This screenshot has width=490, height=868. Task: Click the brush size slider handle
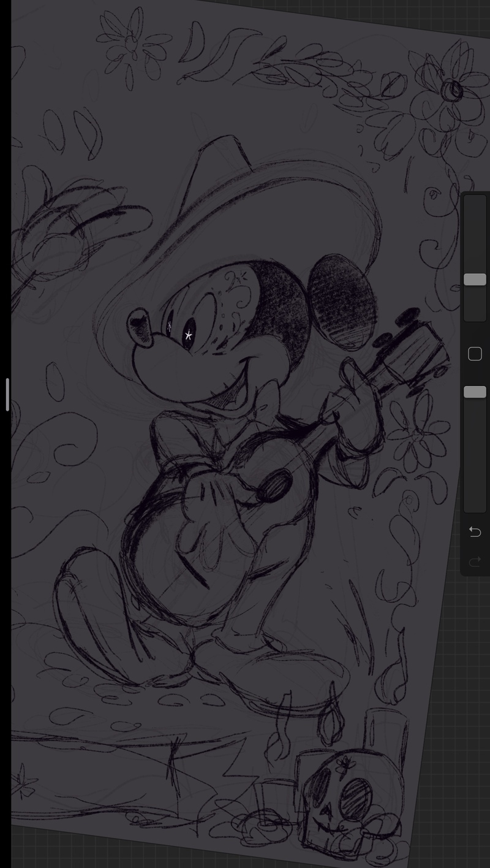[x=475, y=280]
